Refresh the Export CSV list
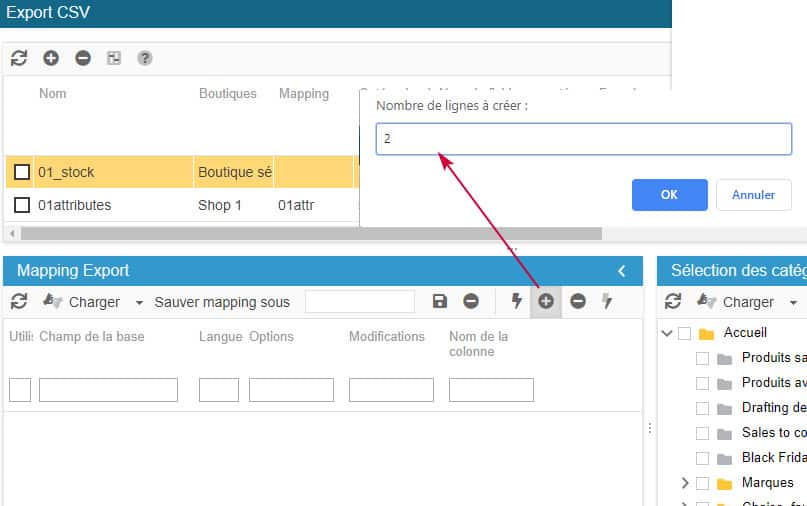The height and width of the screenshot is (506, 807). 19,58
